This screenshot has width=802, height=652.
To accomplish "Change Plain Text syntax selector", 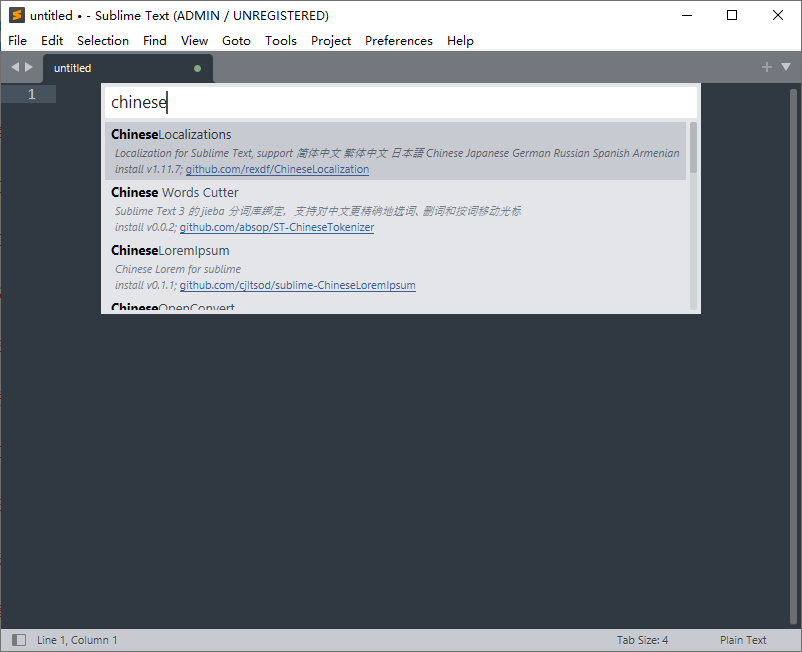I will pos(743,640).
